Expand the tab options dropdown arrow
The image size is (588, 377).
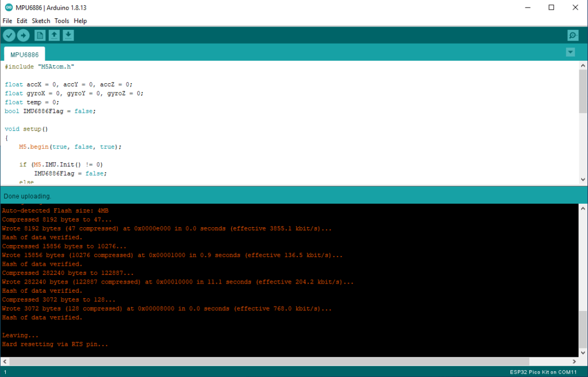tap(570, 52)
